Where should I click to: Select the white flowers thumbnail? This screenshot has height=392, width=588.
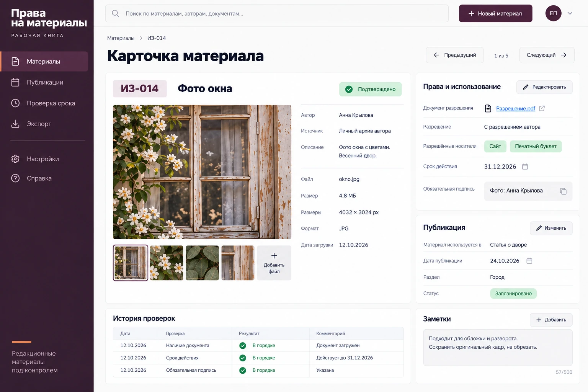click(x=167, y=263)
